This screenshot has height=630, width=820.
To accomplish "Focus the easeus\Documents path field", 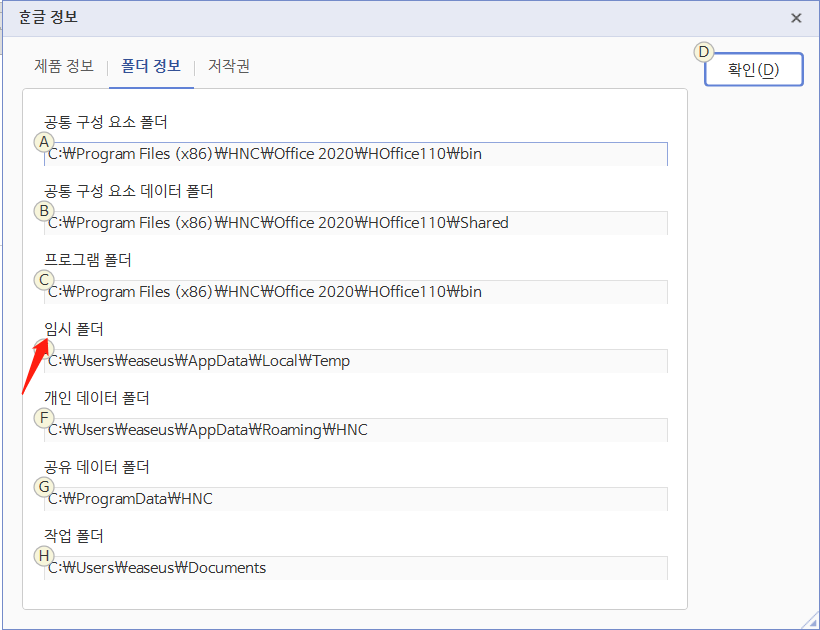I will (356, 568).
